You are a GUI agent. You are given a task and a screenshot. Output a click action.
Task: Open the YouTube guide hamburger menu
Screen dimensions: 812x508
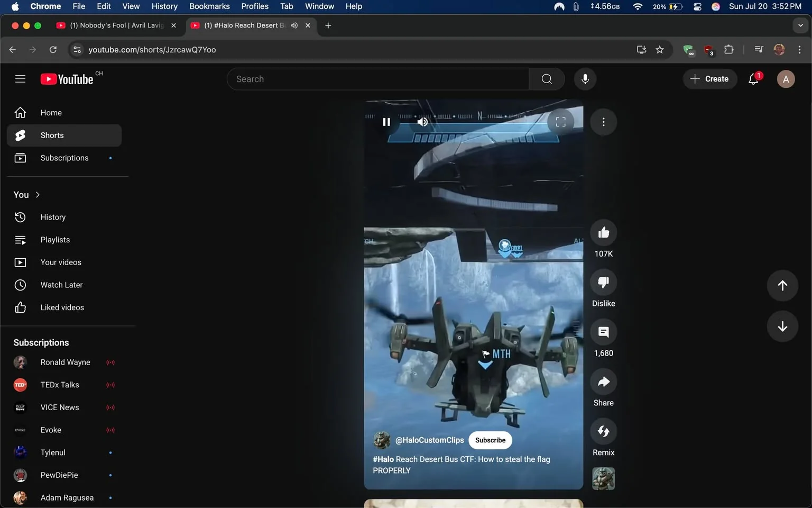[x=20, y=79]
